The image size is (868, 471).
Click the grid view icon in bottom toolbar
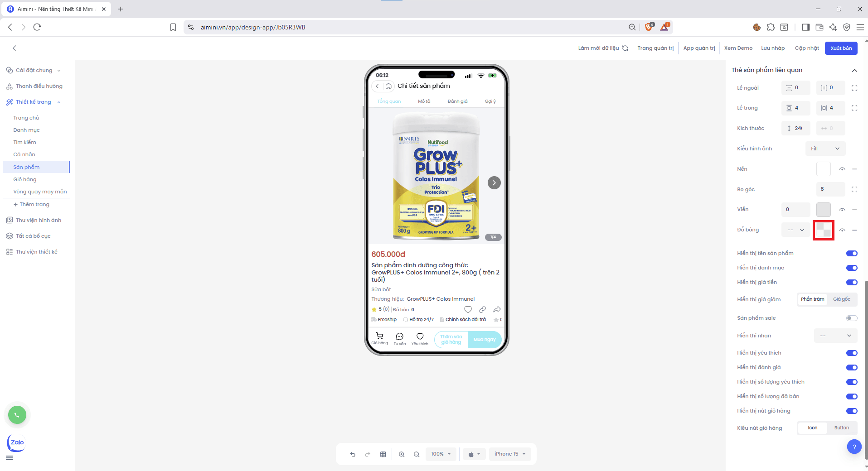pyautogui.click(x=383, y=454)
